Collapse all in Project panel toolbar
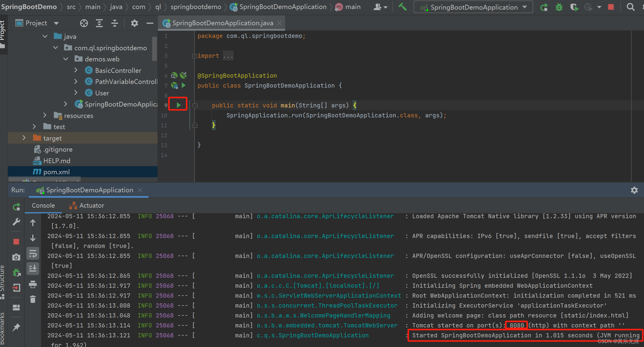 [115, 23]
